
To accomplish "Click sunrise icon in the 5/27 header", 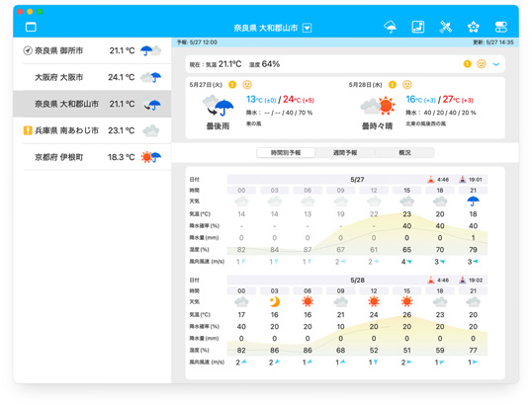I will tap(431, 179).
